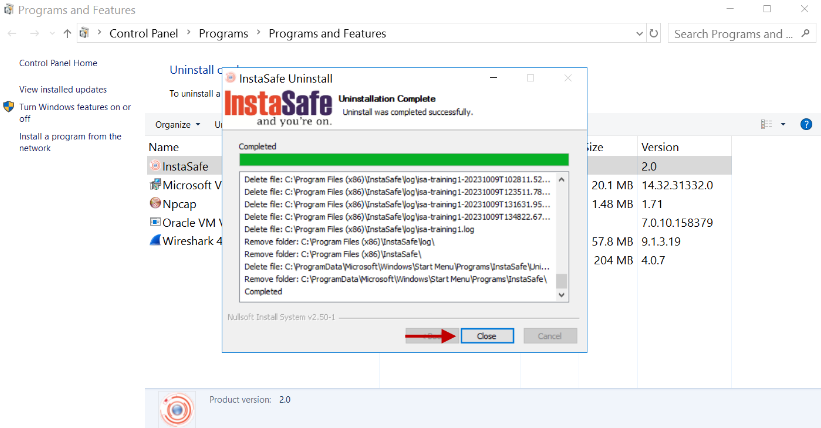Click the green uninstall progress bar
The image size is (821, 428).
pyautogui.click(x=404, y=160)
